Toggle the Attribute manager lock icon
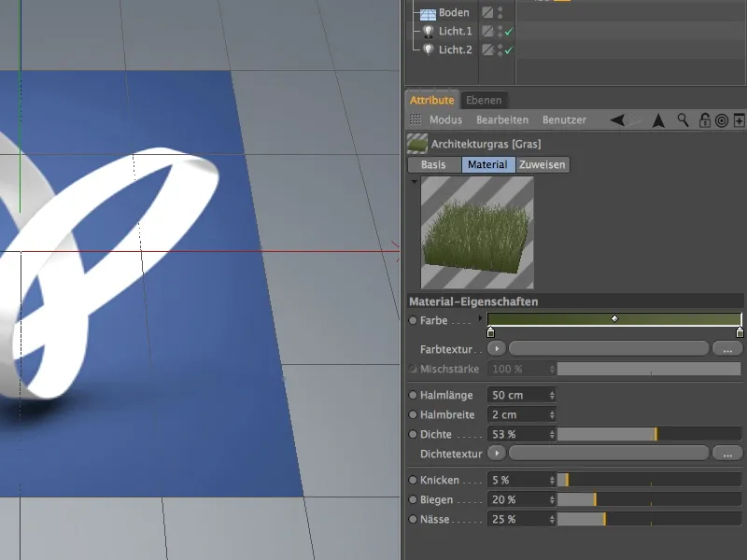This screenshot has width=747, height=560. 704,120
